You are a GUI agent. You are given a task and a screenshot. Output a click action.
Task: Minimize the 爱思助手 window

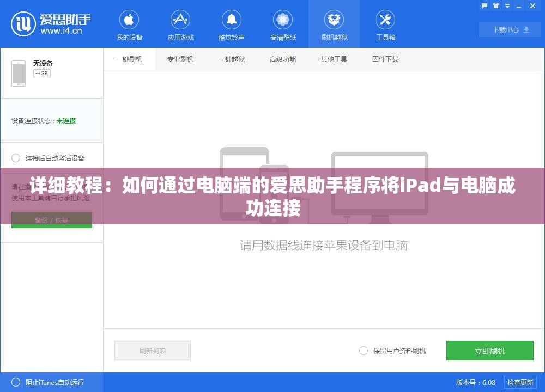click(x=519, y=6)
